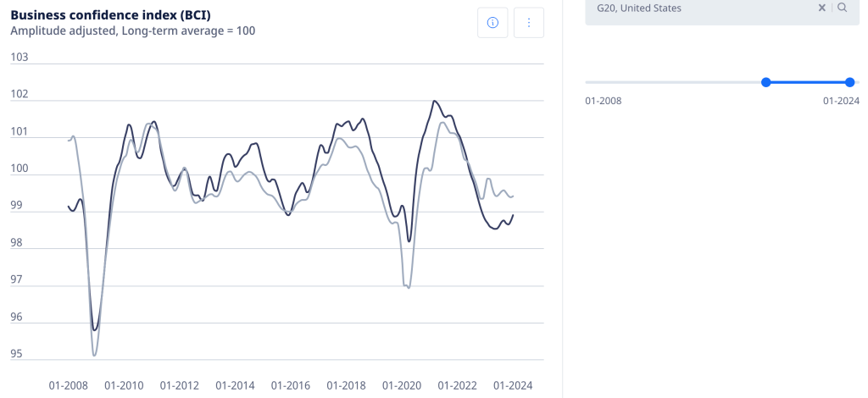Click the 103 y-axis label

coord(19,58)
